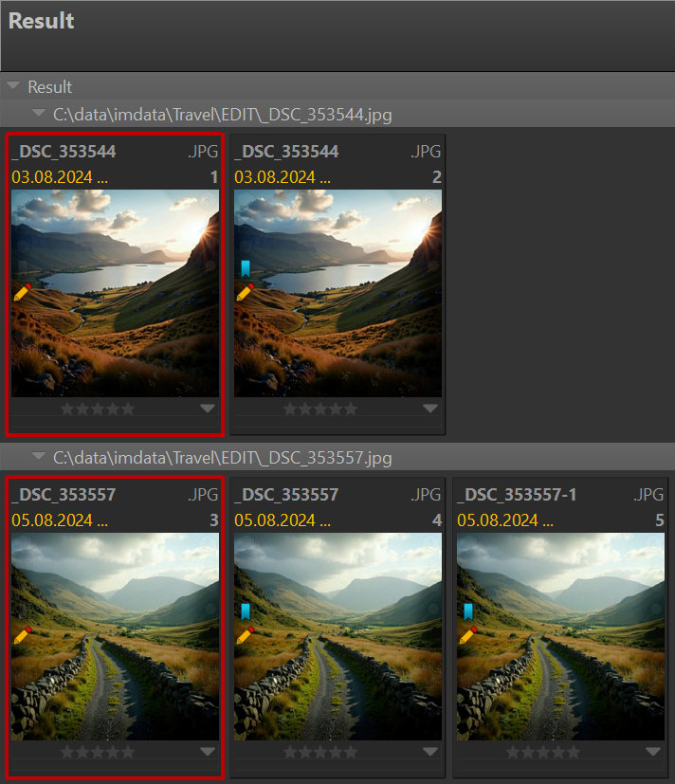Click the pencil icon on _DSC_353557-1 thumbnail
675x784 pixels.
coord(467,634)
